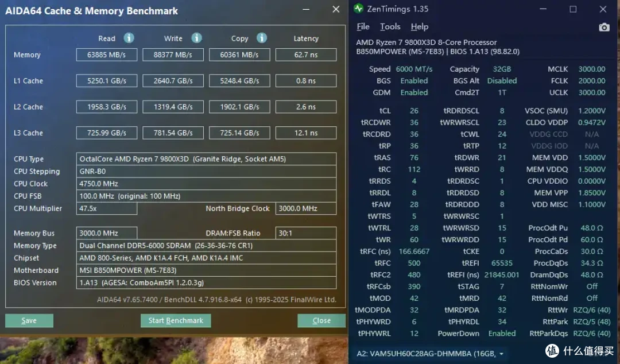Image resolution: width=620 pixels, height=364 pixels.
Task: Click the AIDA64 version footer text
Action: click(x=216, y=300)
